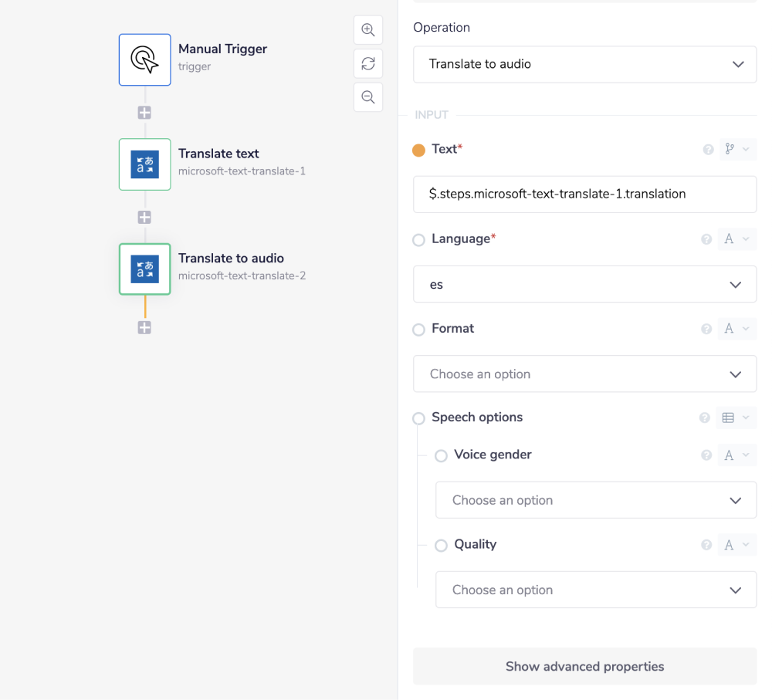Click the canvas zoom in magnifier icon
Viewport: 772px width, 700px height.
pyautogui.click(x=368, y=30)
